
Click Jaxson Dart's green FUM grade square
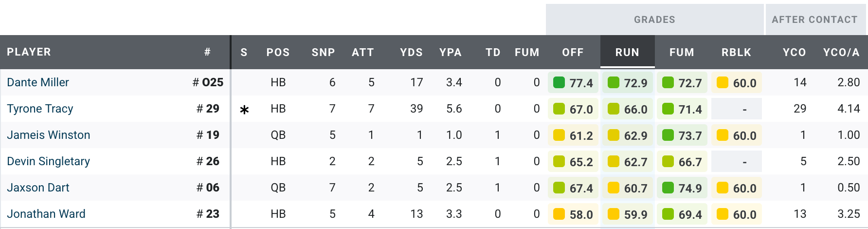(x=668, y=188)
